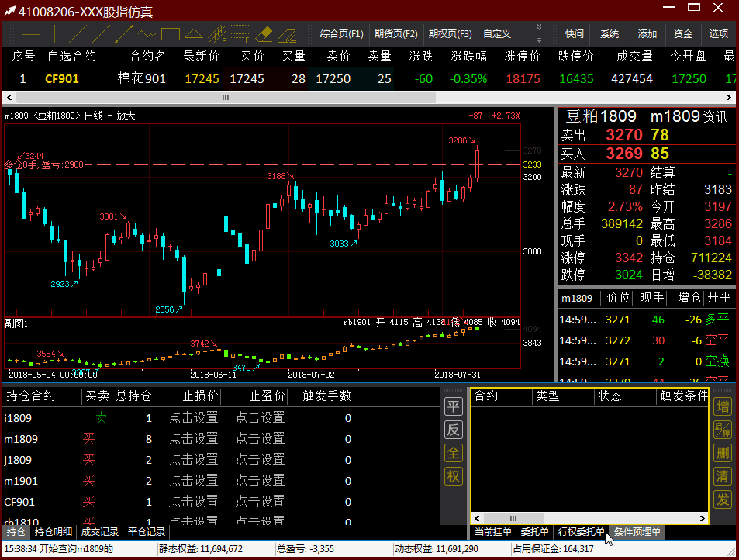The image size is (739, 560).
Task: Select the horizontal line drawing tool
Action: 31,34
